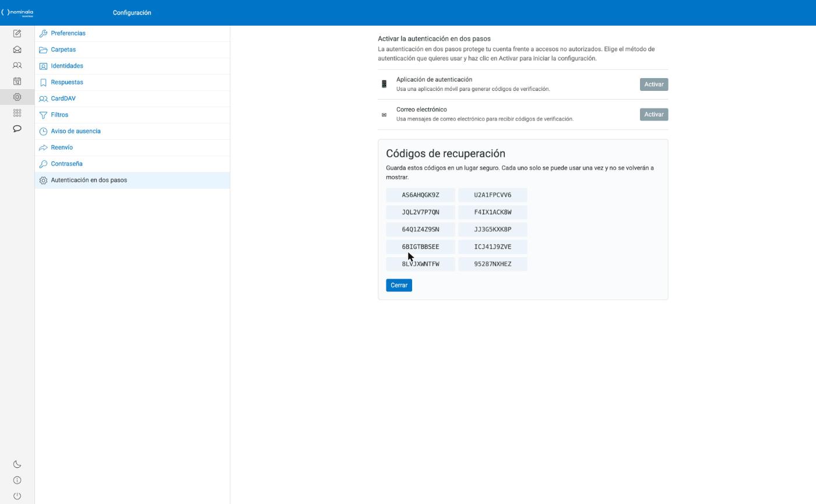This screenshot has width=816, height=504.
Task: Click the Configuración header title
Action: coord(132,12)
